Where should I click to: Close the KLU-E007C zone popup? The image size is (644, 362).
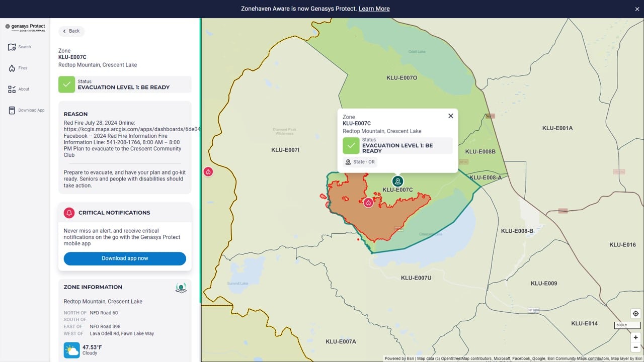450,116
